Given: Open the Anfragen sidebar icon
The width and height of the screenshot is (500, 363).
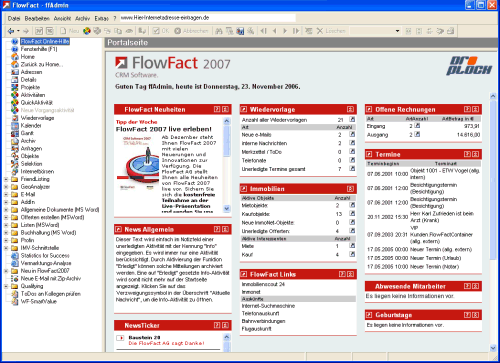Looking at the screenshot, I should pos(15,149).
